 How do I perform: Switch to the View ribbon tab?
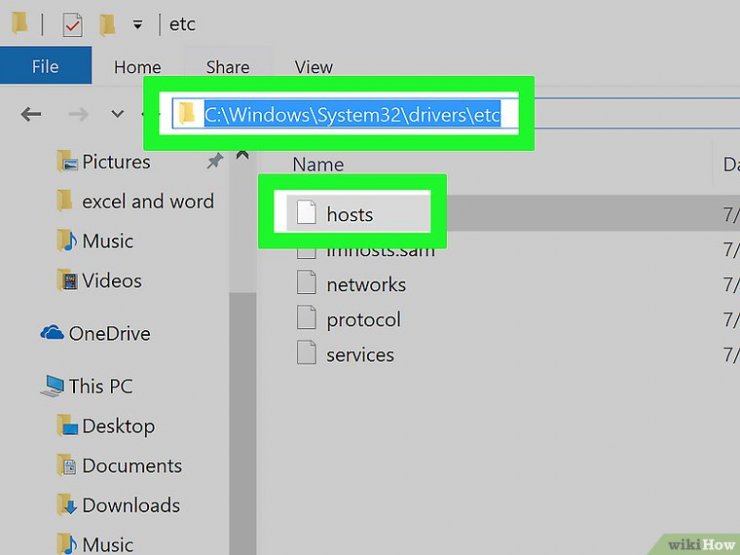pos(314,67)
